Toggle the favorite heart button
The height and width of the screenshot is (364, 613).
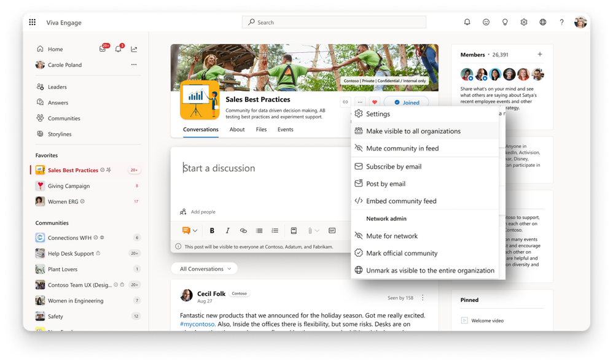(x=374, y=102)
